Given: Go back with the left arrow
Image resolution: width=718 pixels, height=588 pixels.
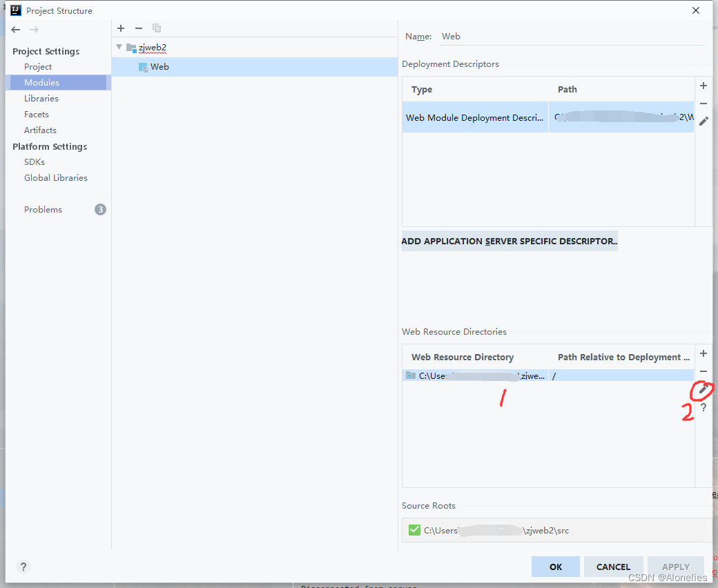Looking at the screenshot, I should pos(16,30).
